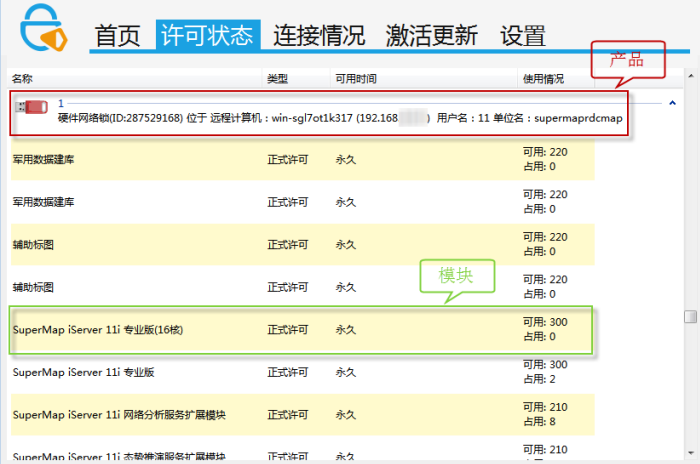
Task: Click the scrollbar up arrow
Action: (x=691, y=76)
